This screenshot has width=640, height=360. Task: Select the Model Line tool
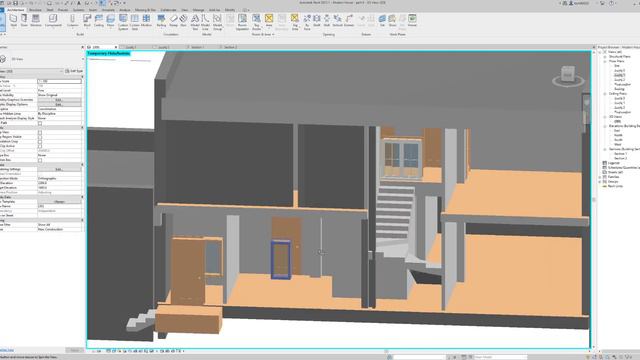tap(205, 22)
